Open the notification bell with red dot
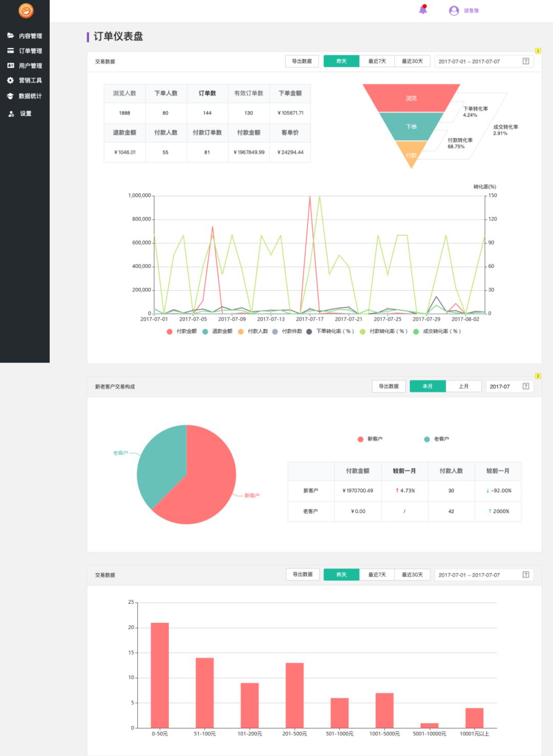Screen dimensions: 553x756 point(423,10)
